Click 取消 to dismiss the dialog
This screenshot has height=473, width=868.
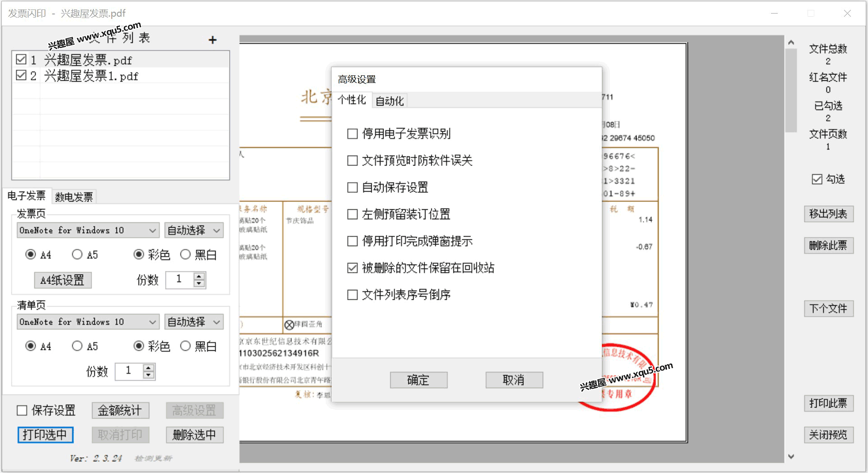tap(514, 380)
